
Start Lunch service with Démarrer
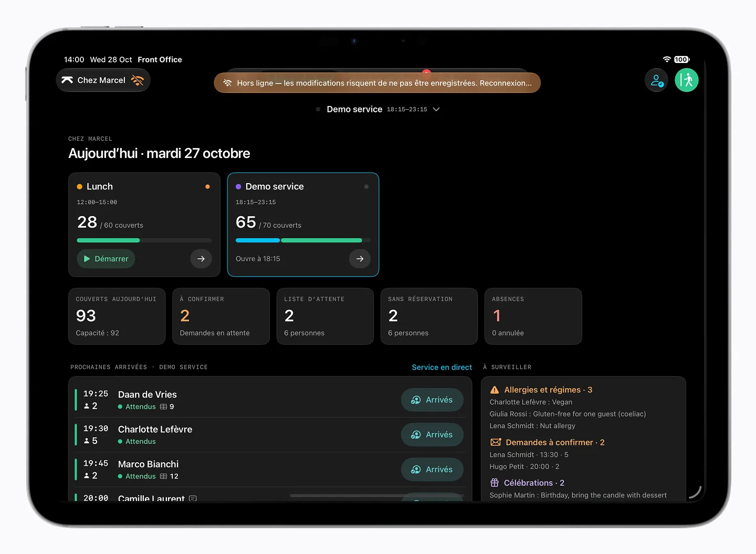click(x=106, y=259)
